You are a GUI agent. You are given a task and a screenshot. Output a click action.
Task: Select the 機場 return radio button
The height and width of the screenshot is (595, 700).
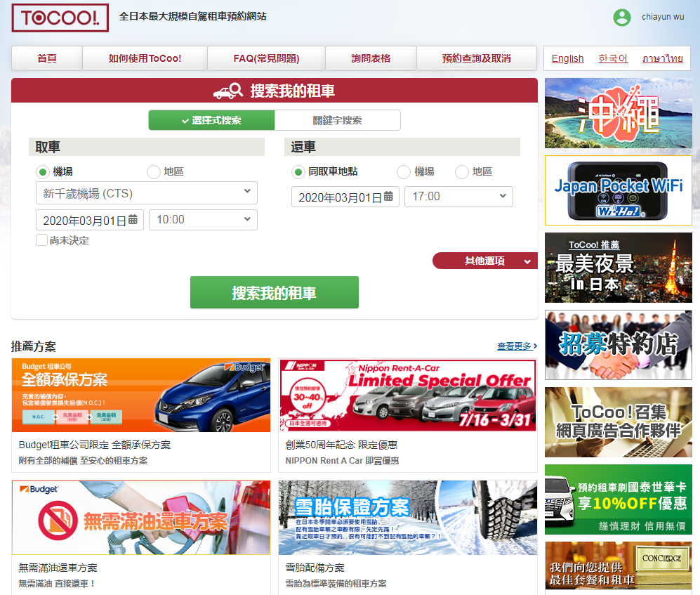pos(404,172)
